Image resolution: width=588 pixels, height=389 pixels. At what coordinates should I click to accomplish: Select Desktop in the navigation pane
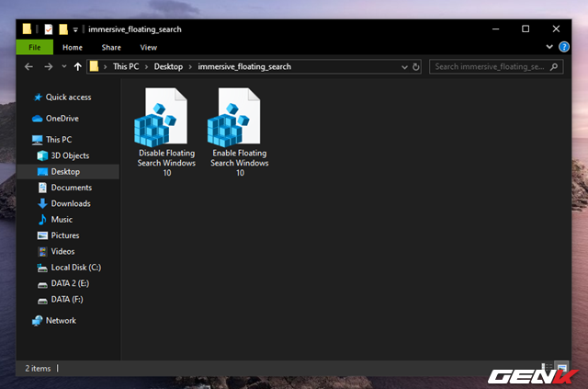pos(68,172)
